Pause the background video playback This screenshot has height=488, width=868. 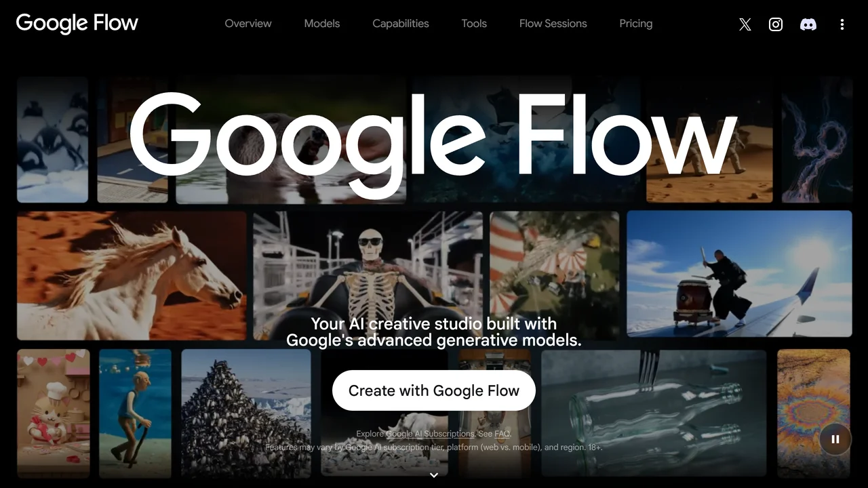(835, 439)
